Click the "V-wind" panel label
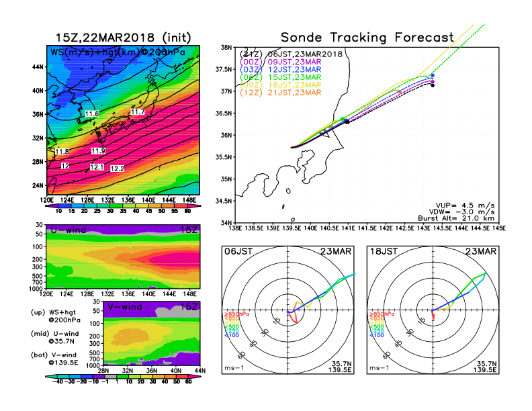 coord(124,307)
